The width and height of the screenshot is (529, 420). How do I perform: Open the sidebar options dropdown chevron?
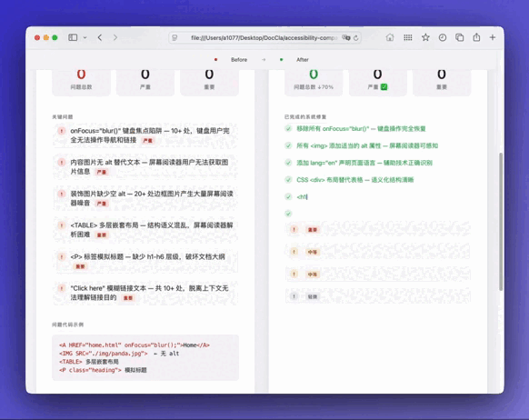[85, 37]
